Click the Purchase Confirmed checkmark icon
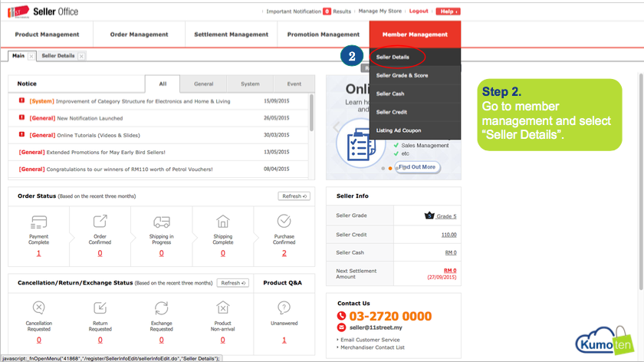The width and height of the screenshot is (644, 362). (284, 221)
